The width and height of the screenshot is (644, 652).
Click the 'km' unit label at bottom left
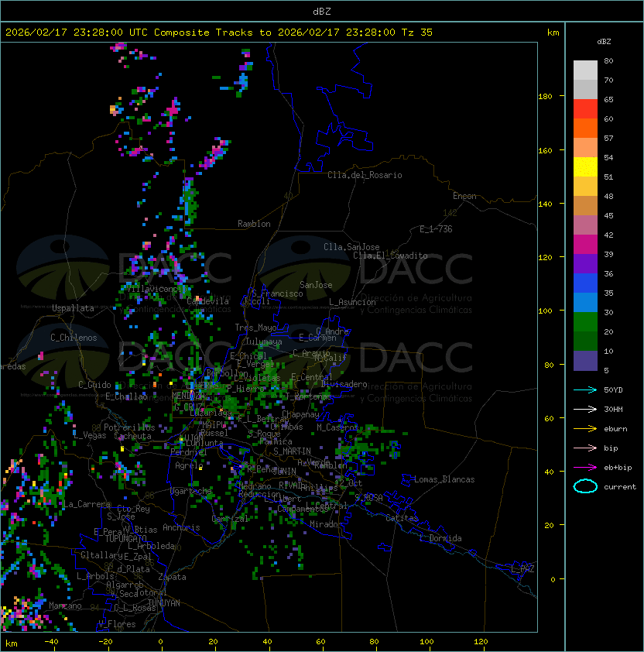[12, 643]
